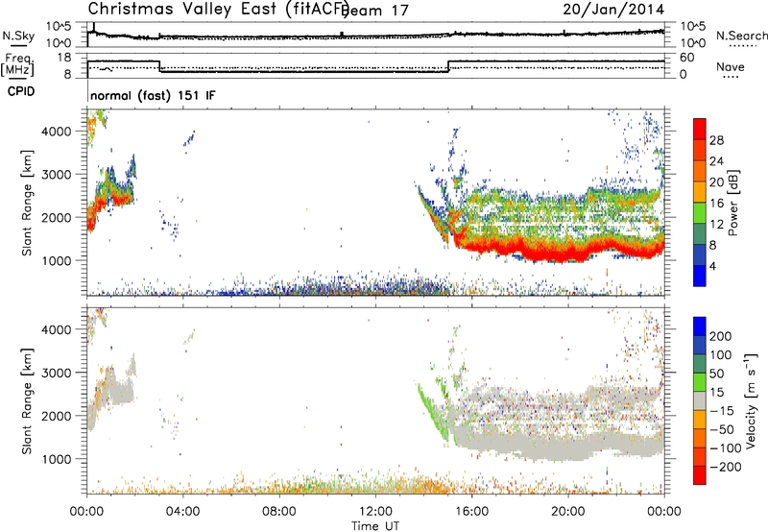Click the '28' tick on the Power scale
This screenshot has width=768, height=532.
tap(716, 140)
